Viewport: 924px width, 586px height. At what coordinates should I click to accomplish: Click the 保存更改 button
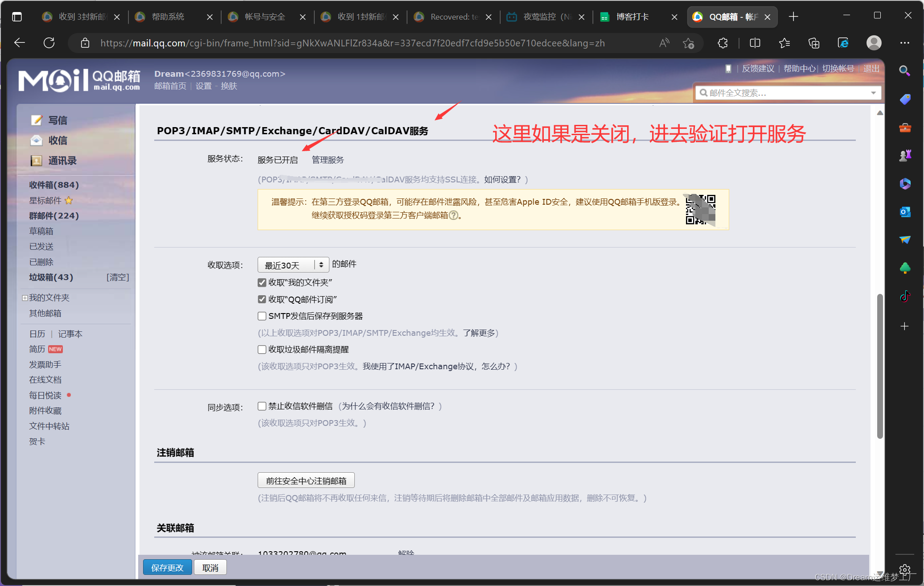tap(167, 567)
